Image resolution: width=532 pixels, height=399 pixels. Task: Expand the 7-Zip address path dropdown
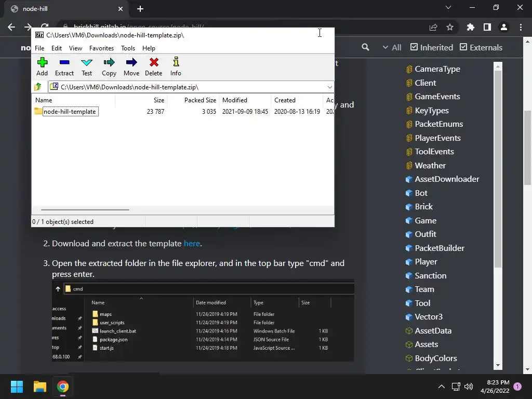tap(329, 87)
